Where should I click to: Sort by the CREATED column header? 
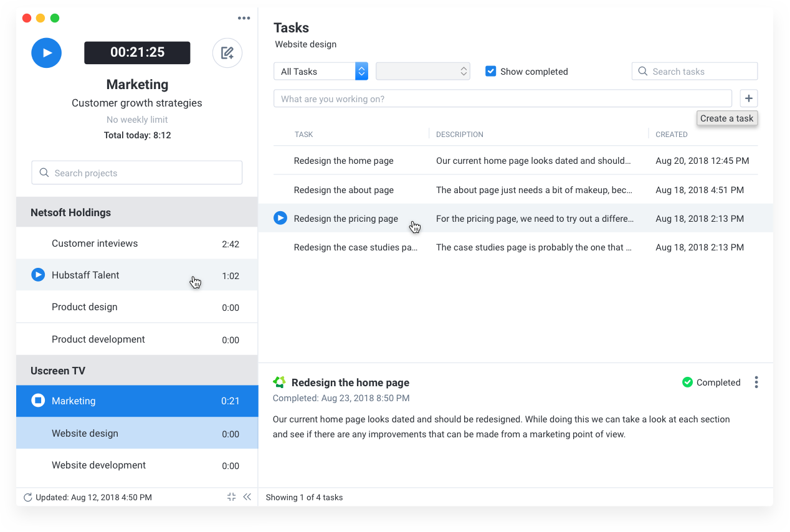(x=672, y=134)
